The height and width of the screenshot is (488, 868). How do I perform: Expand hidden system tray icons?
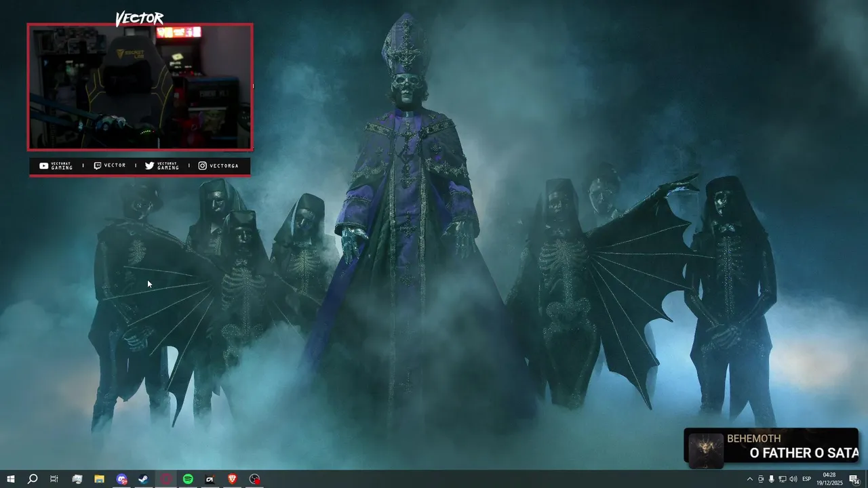pyautogui.click(x=749, y=479)
